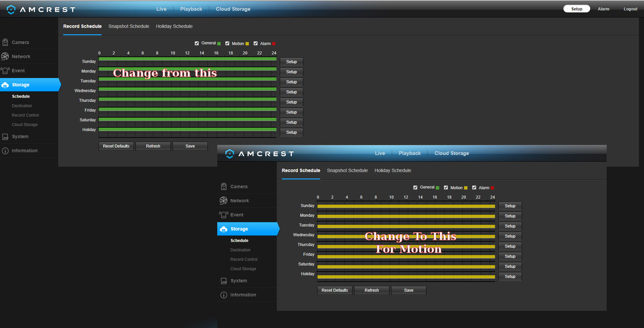Open Cloud Storage in top header
Screen dimensions: 644x328
tap(233, 9)
